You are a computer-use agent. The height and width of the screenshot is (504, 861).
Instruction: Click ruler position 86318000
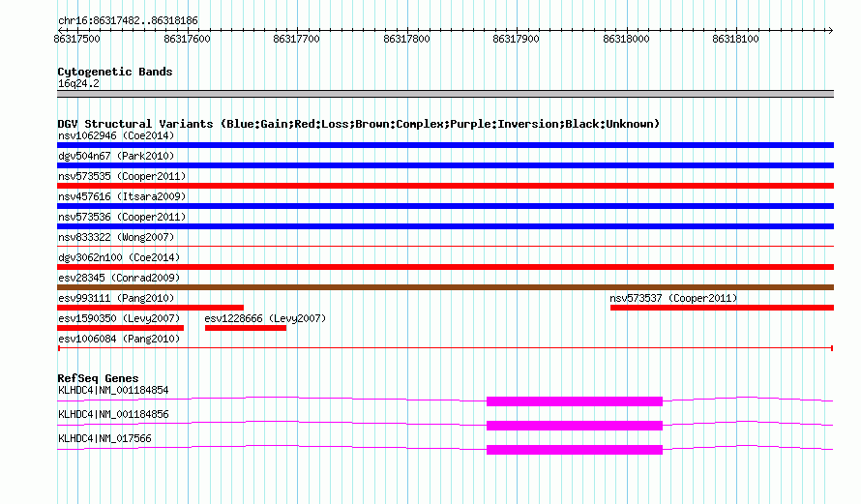pyautogui.click(x=627, y=39)
